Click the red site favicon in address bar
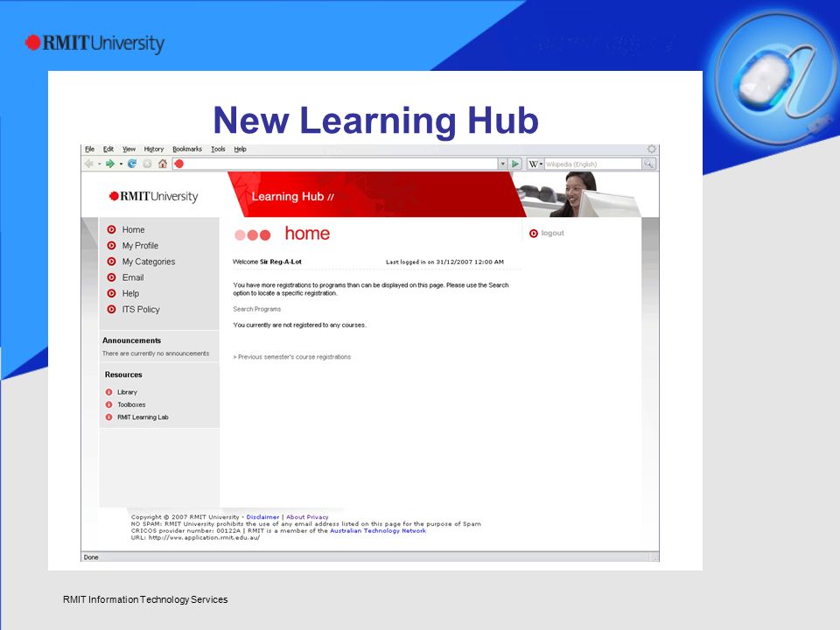 179,164
